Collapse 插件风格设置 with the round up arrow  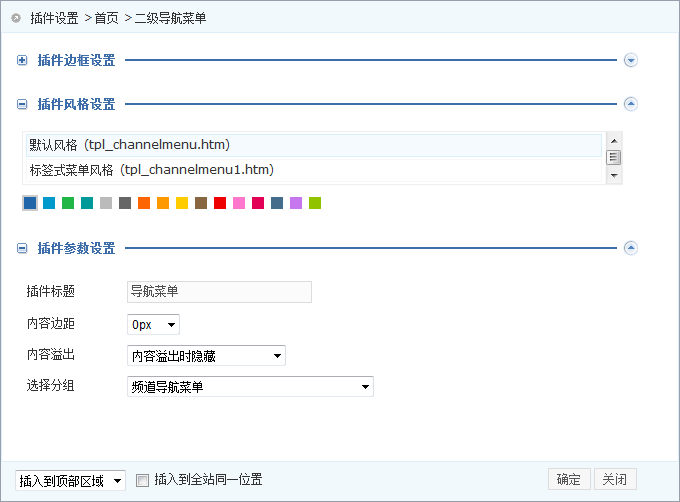(630, 103)
